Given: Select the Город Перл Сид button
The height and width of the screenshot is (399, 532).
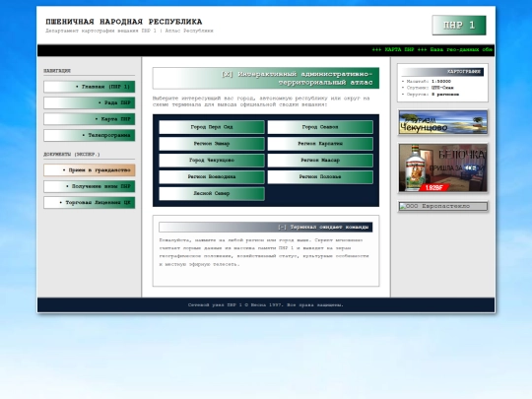Looking at the screenshot, I should tap(212, 127).
